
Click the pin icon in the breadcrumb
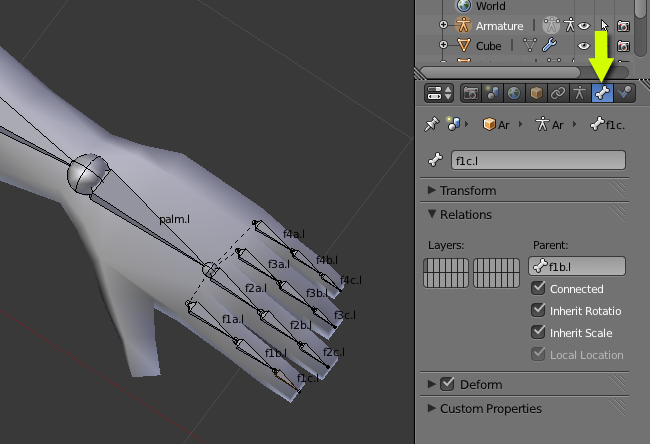[x=432, y=124]
